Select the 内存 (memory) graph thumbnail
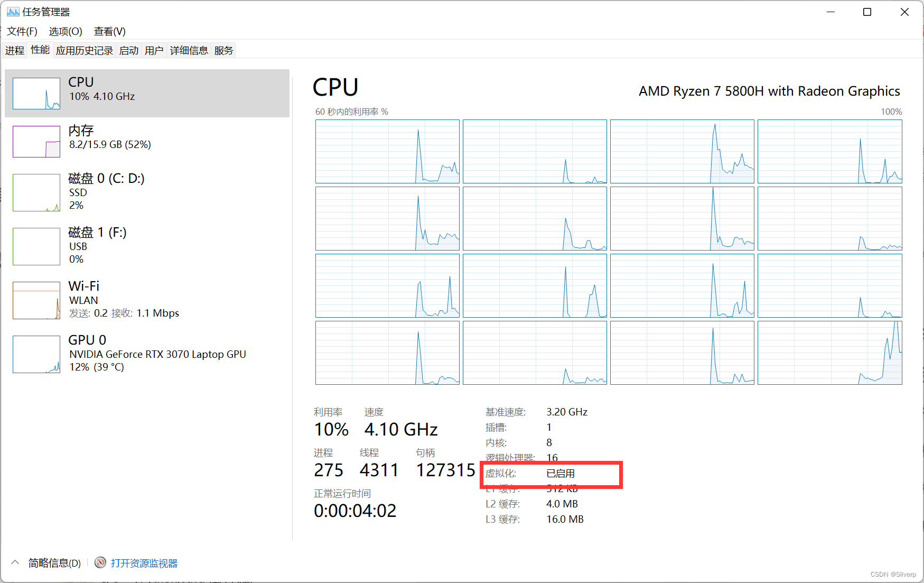Screen dimensions: 924x583 click(x=36, y=141)
